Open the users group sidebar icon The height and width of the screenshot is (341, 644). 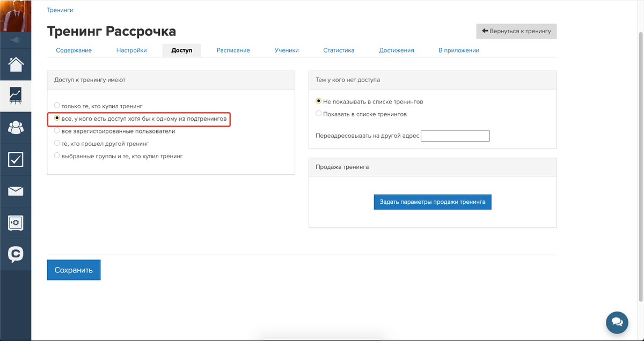(x=16, y=128)
